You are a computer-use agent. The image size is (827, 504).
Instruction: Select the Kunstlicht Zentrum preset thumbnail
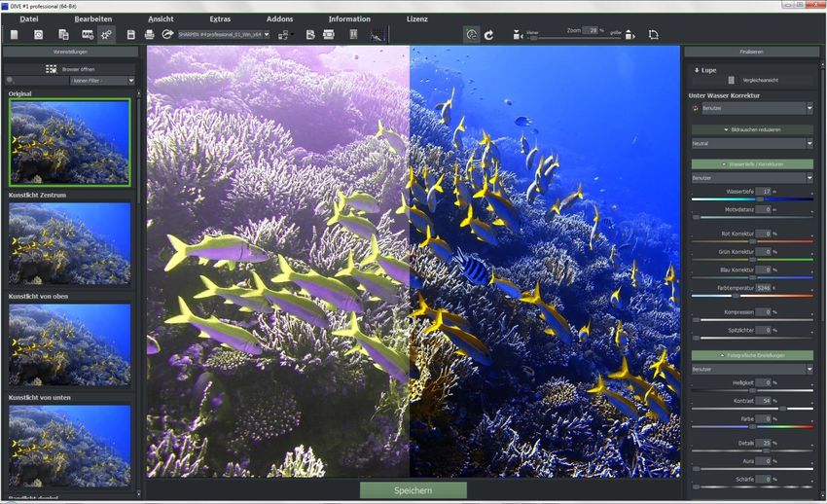[x=70, y=243]
